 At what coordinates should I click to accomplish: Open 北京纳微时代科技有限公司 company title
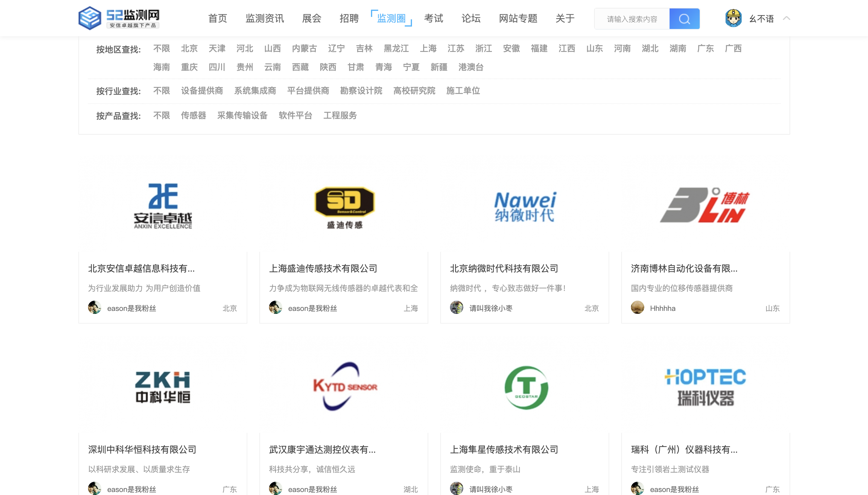504,269
